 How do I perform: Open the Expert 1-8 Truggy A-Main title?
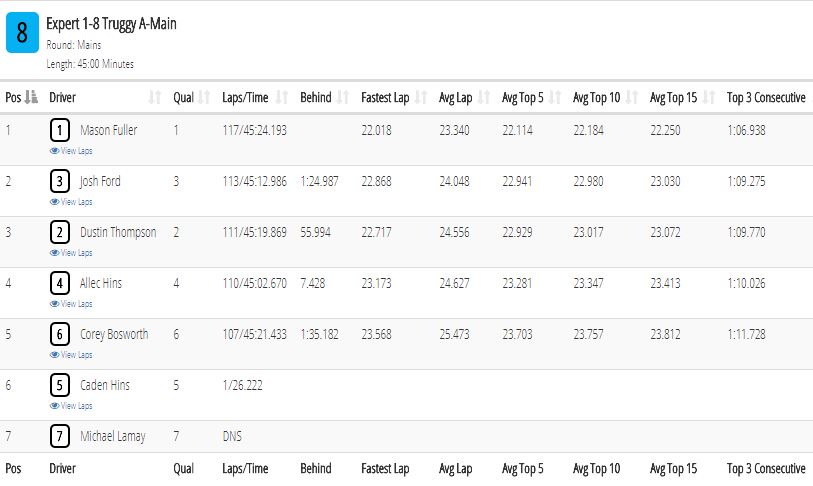pos(111,24)
